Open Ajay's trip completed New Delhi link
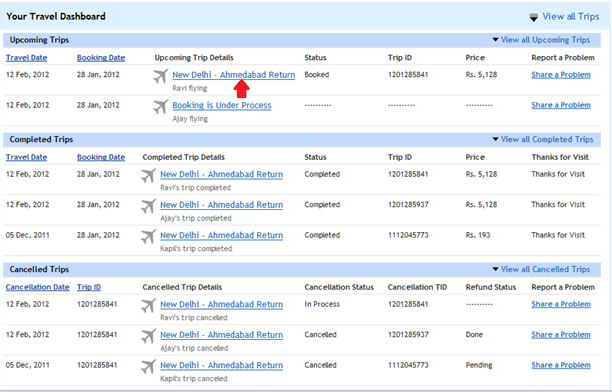Image resolution: width=612 pixels, height=392 pixels. pyautogui.click(x=222, y=205)
